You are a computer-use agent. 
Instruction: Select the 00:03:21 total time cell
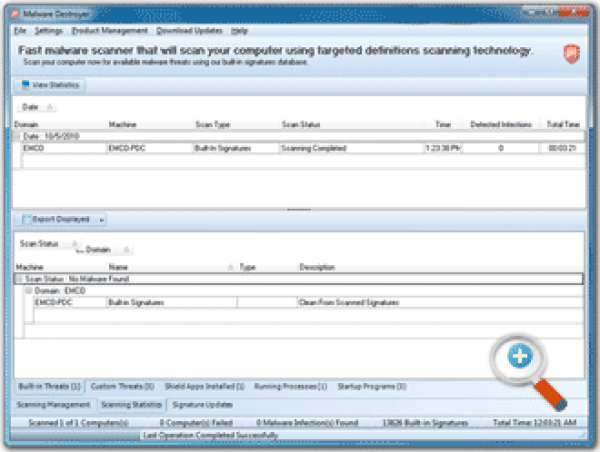click(x=562, y=148)
